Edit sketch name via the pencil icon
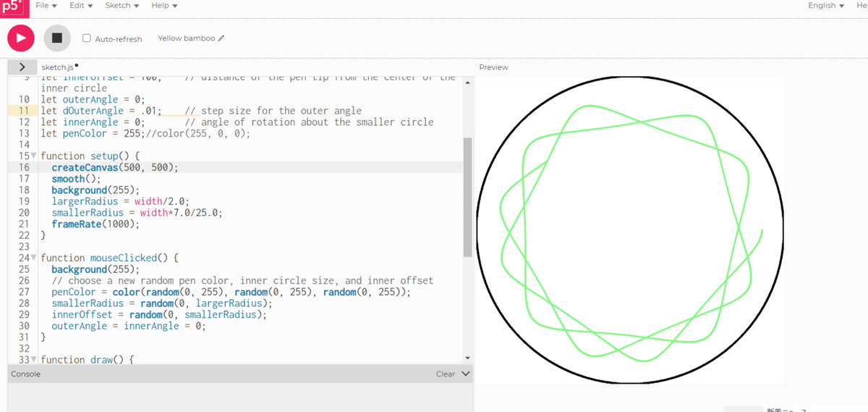 click(x=221, y=38)
